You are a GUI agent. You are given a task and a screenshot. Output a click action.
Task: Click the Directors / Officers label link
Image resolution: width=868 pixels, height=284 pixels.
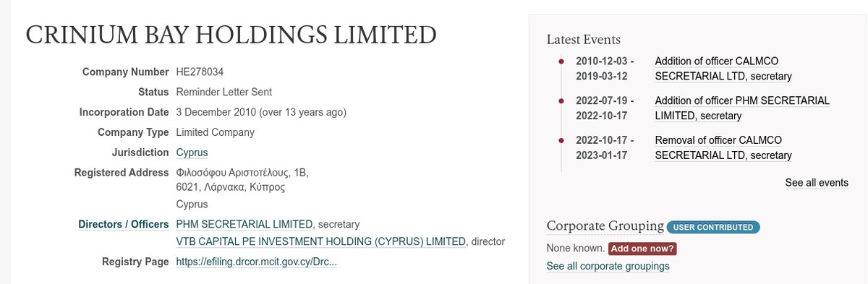point(123,224)
